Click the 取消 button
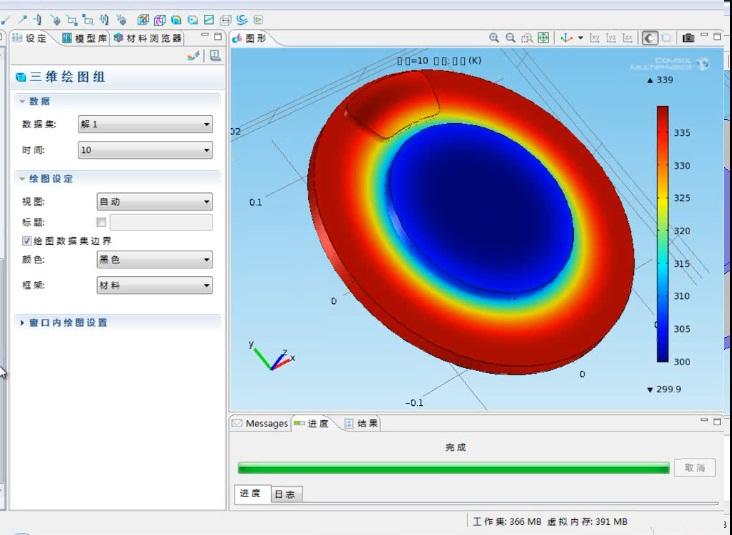732x535 pixels. click(695, 468)
